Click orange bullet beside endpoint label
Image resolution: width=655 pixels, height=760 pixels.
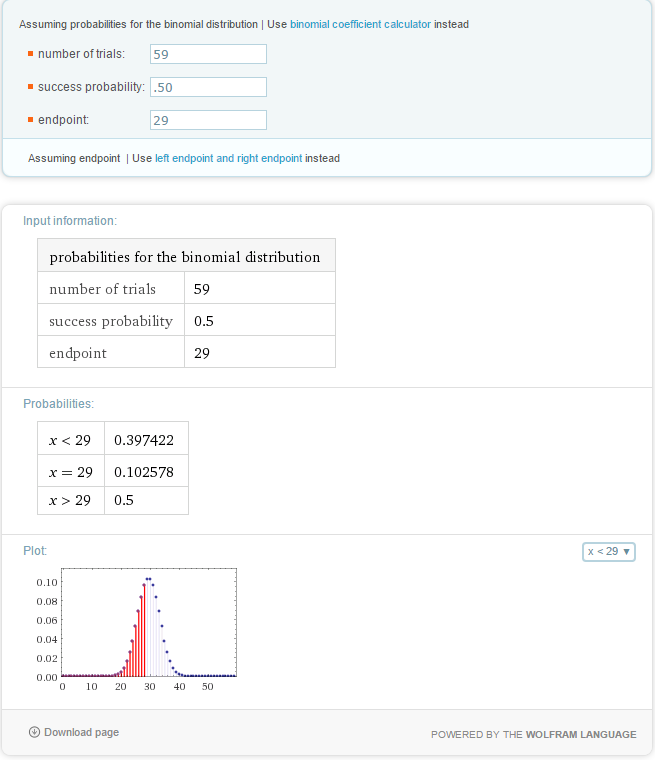click(30, 120)
